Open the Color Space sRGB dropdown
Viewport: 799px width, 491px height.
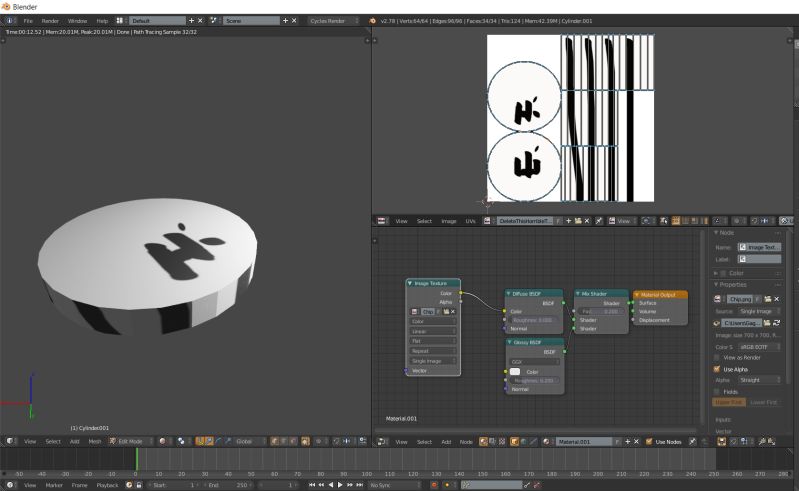coord(759,347)
